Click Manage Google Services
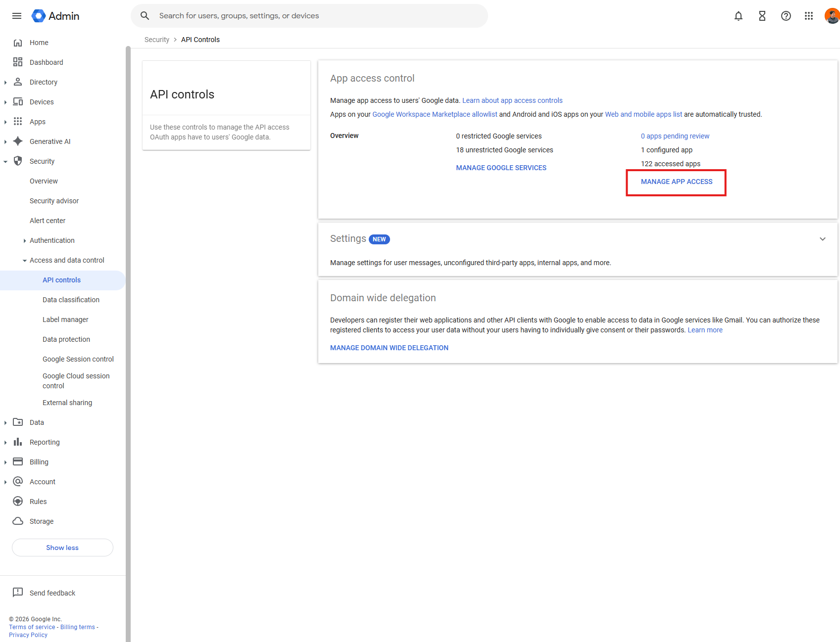The width and height of the screenshot is (840, 642). click(501, 168)
